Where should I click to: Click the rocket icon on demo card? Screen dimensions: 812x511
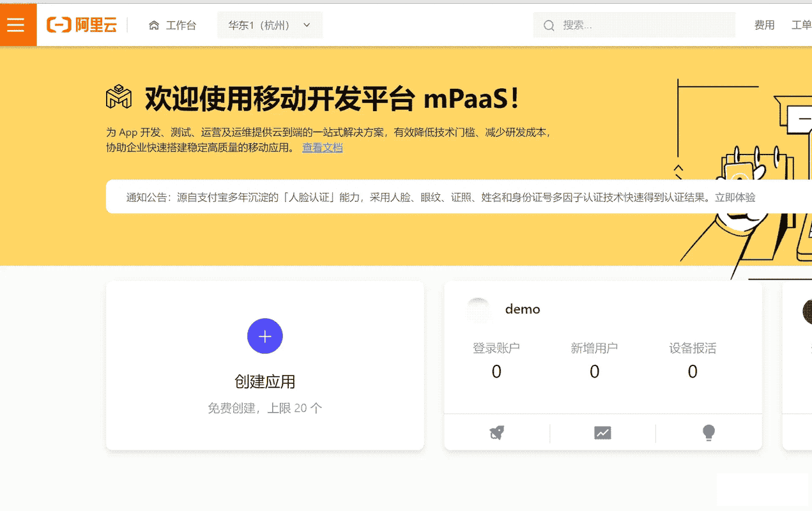(x=497, y=433)
